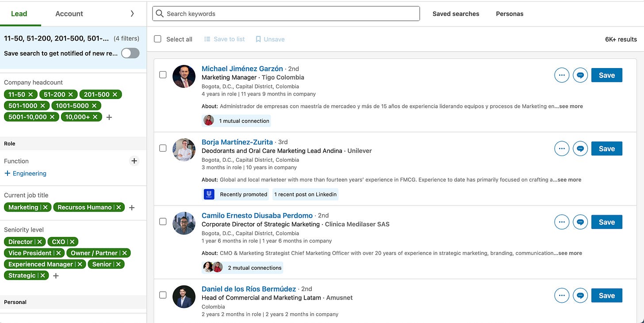
Task: Remove the 201-500 headcount filter chip
Action: coord(115,95)
